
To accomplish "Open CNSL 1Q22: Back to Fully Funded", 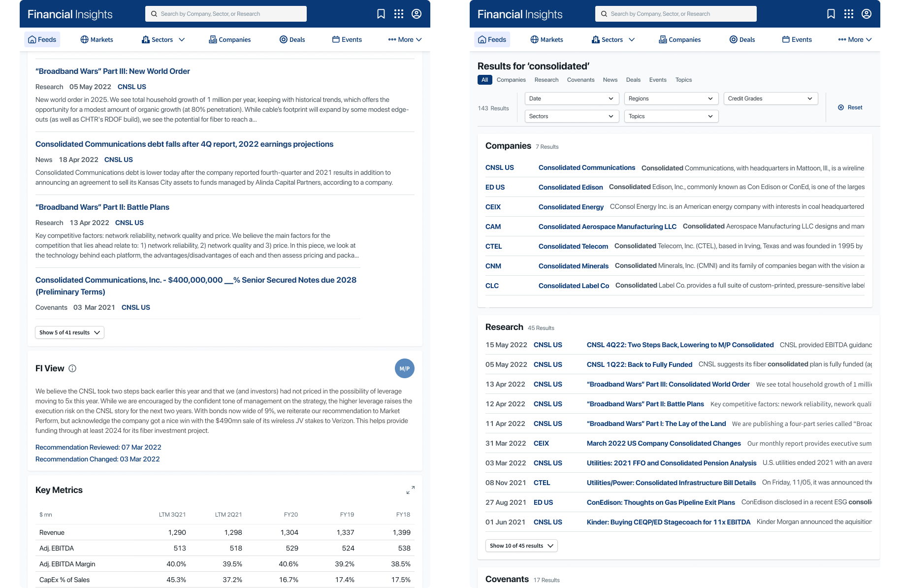I will pyautogui.click(x=640, y=364).
